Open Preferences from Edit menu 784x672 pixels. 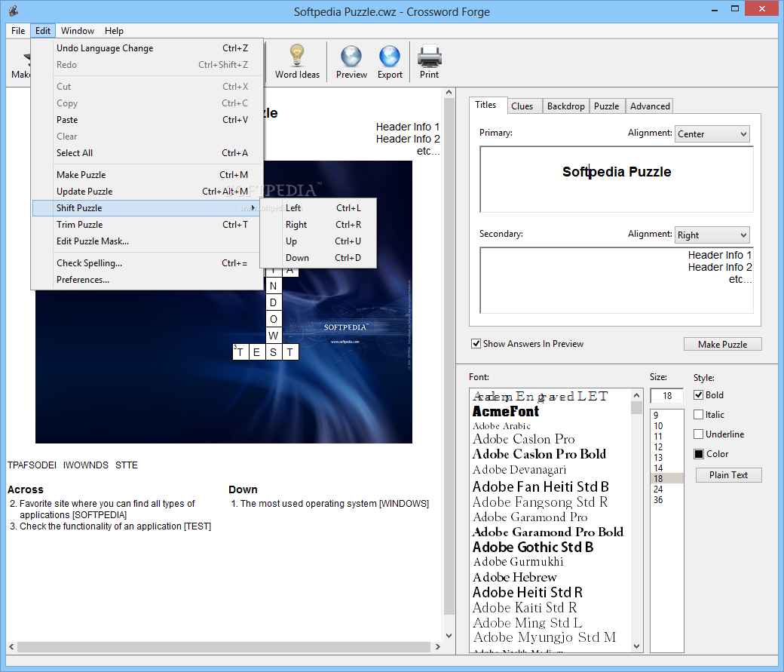(146, 280)
